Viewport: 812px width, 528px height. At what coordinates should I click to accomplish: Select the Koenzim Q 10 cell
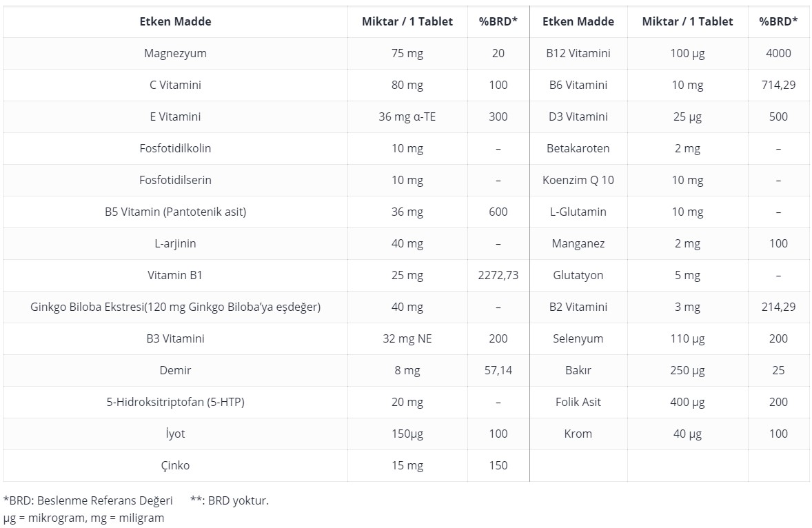tap(578, 180)
